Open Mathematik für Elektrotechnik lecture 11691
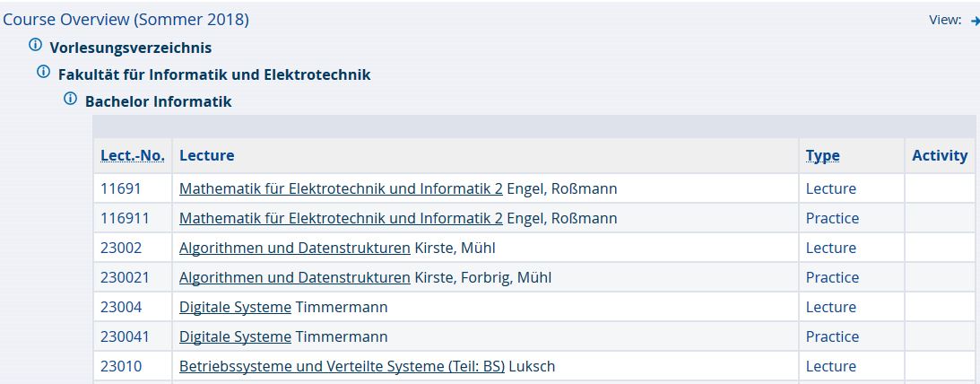This screenshot has width=980, height=384. pyautogui.click(x=341, y=188)
